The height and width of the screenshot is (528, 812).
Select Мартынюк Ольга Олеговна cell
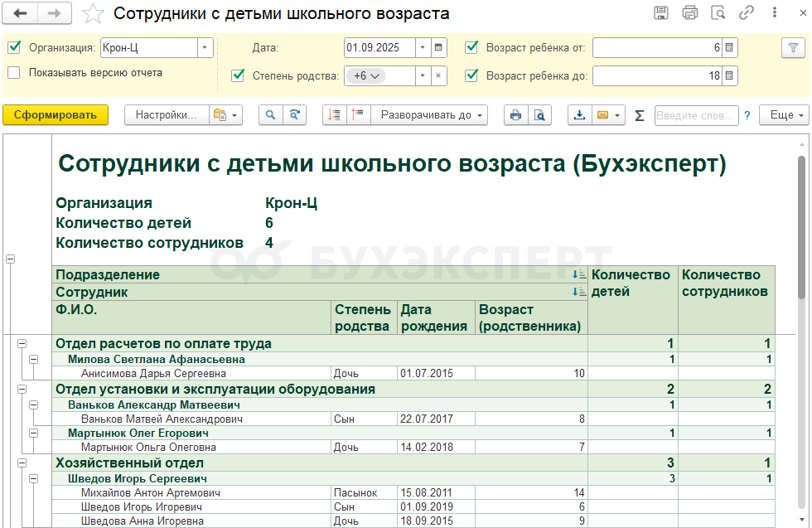coord(191,447)
